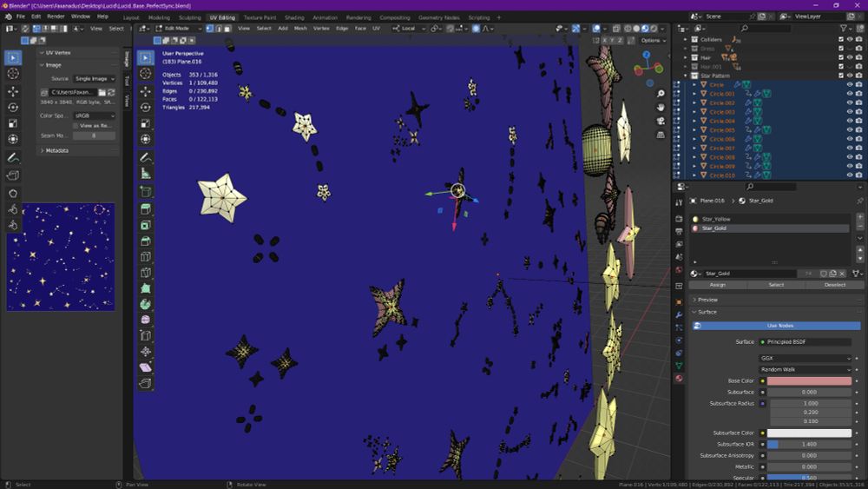Enable vertex select mode in 3D viewport
Image resolution: width=868 pixels, height=489 pixels.
pyautogui.click(x=210, y=29)
